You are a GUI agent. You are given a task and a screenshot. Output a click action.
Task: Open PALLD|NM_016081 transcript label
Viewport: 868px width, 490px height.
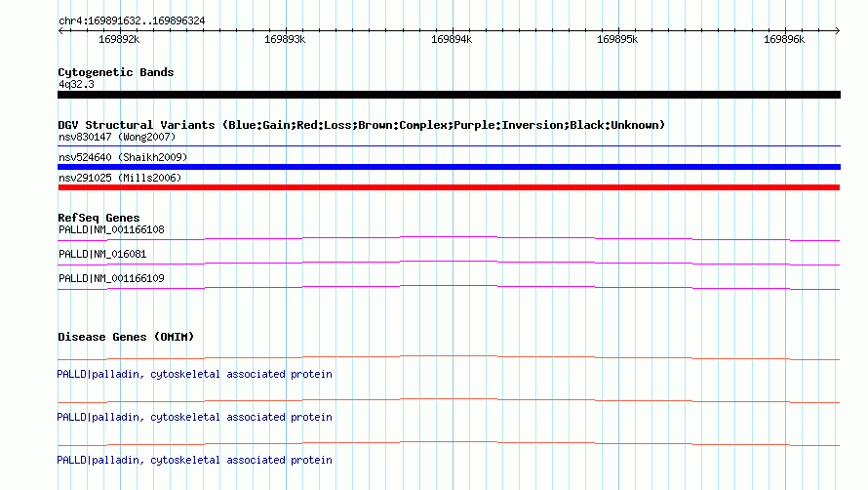pyautogui.click(x=102, y=254)
